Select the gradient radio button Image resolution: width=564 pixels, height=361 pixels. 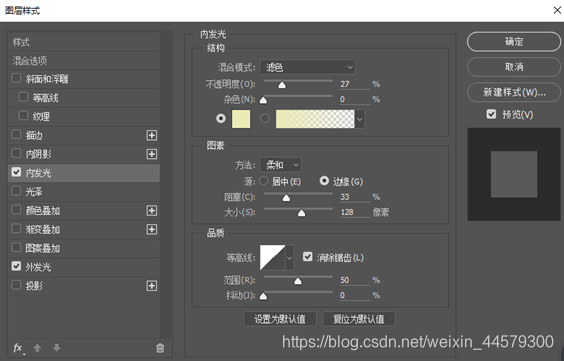265,118
